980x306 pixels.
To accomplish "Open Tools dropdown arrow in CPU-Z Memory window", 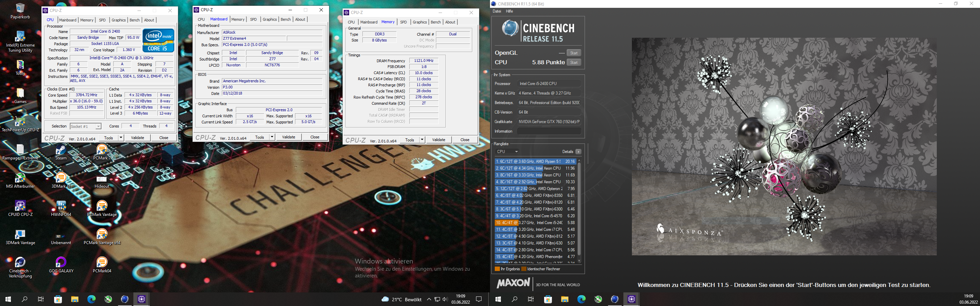I will pyautogui.click(x=422, y=139).
